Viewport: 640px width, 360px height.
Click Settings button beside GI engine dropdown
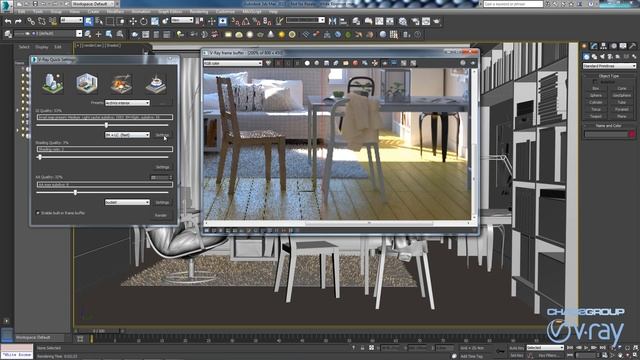pyautogui.click(x=162, y=135)
